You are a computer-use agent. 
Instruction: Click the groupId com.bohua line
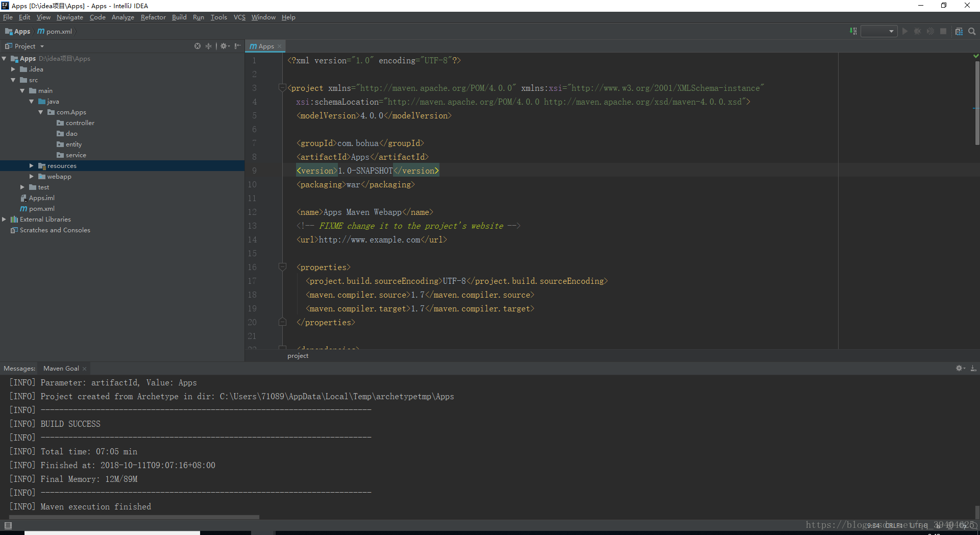360,143
